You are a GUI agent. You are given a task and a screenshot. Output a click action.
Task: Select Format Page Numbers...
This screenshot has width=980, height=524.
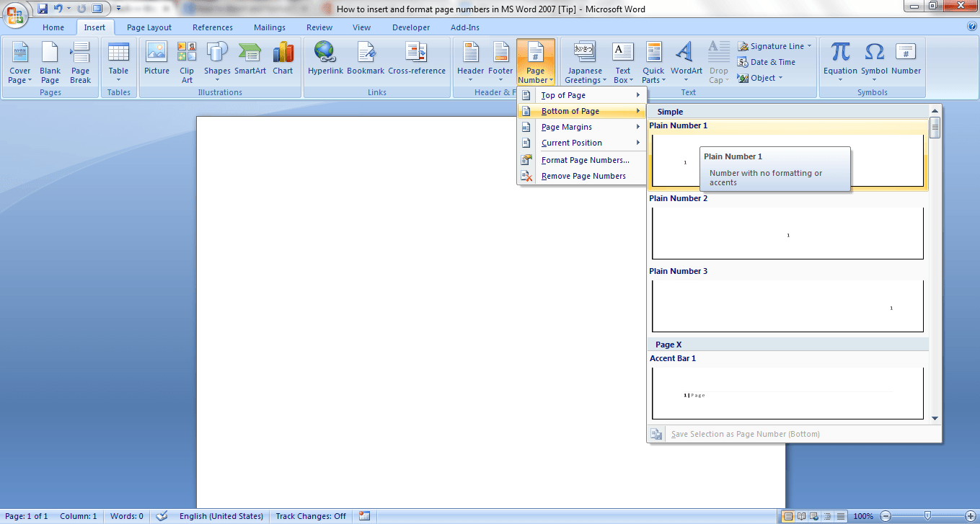(x=581, y=160)
